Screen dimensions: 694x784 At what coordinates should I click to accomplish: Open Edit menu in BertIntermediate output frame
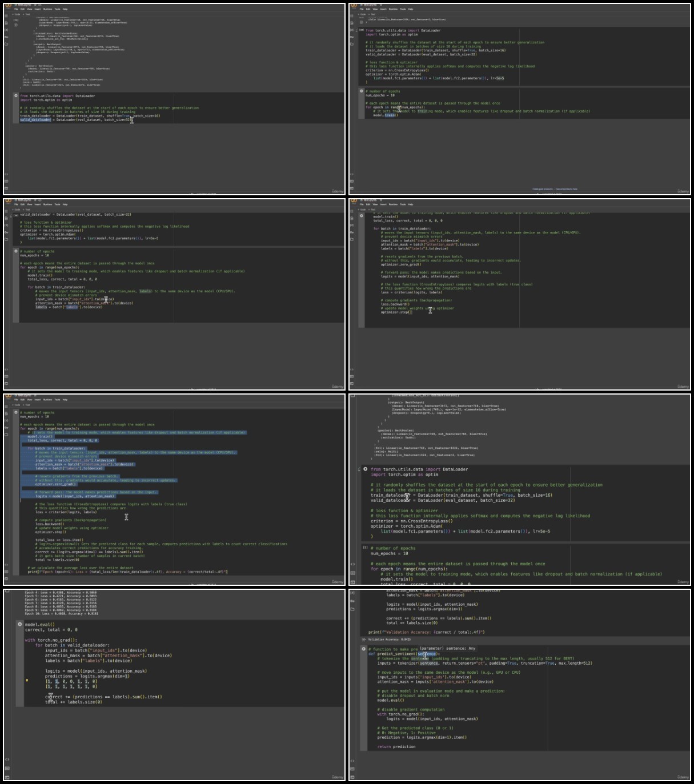coord(23,9)
